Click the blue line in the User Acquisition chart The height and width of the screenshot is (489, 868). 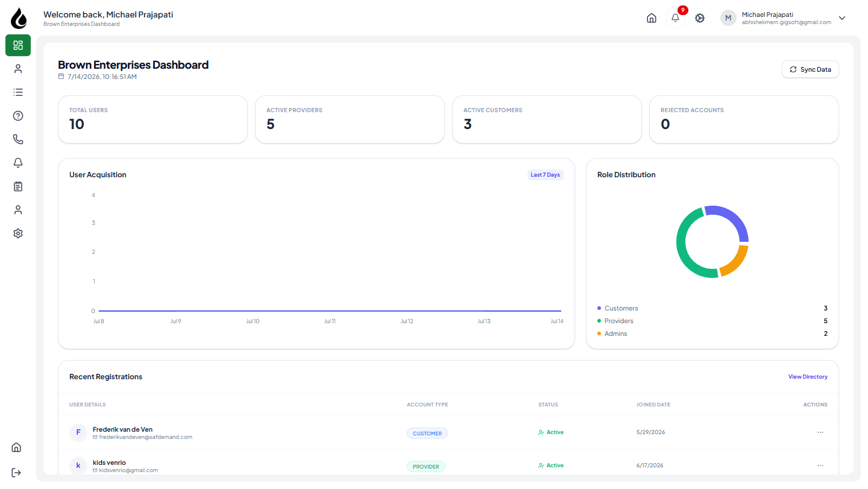pos(330,311)
